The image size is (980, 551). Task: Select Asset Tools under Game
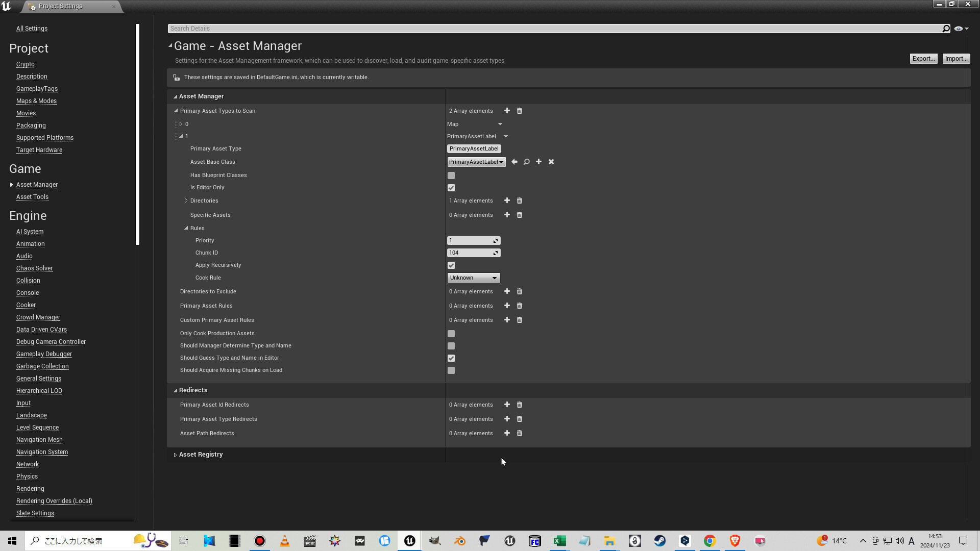pyautogui.click(x=32, y=197)
